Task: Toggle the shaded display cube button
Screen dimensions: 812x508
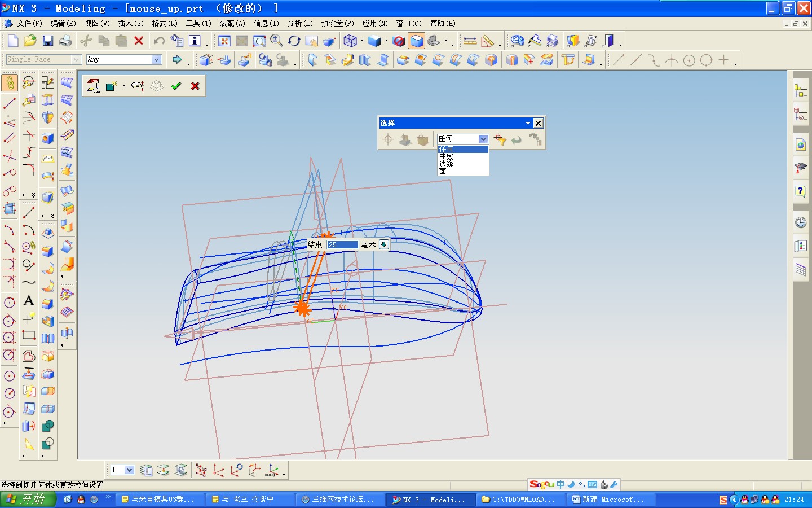Action: pos(417,41)
